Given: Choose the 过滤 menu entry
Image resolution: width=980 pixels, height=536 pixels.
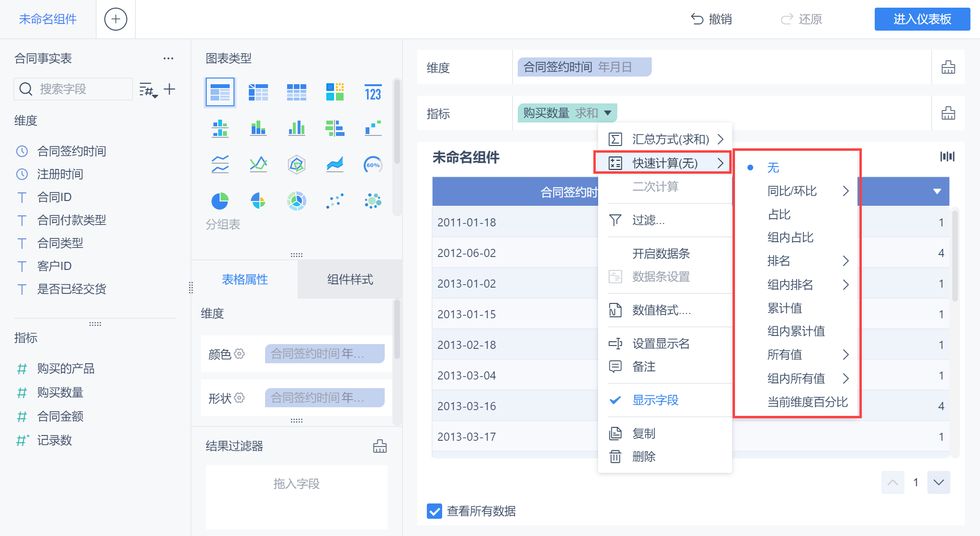Looking at the screenshot, I should coord(648,220).
